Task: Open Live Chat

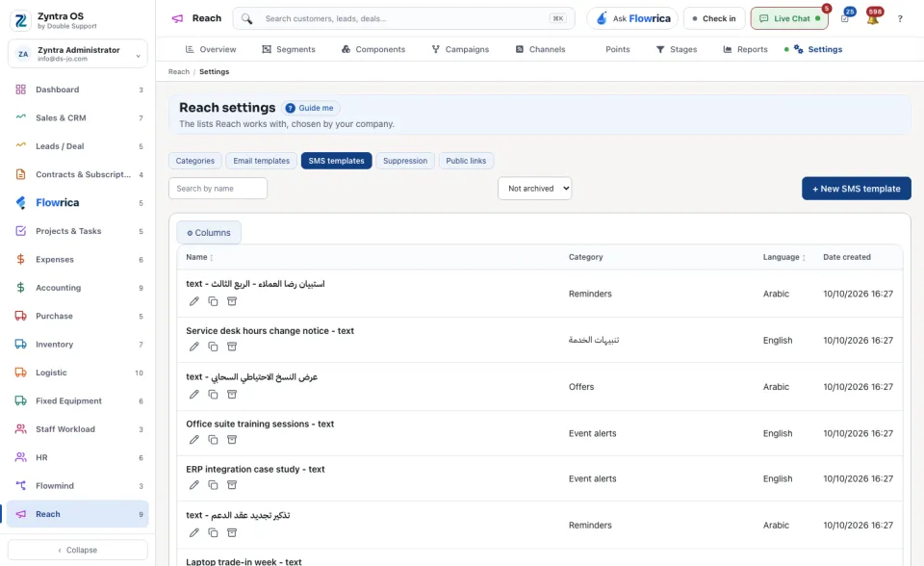Action: click(789, 19)
